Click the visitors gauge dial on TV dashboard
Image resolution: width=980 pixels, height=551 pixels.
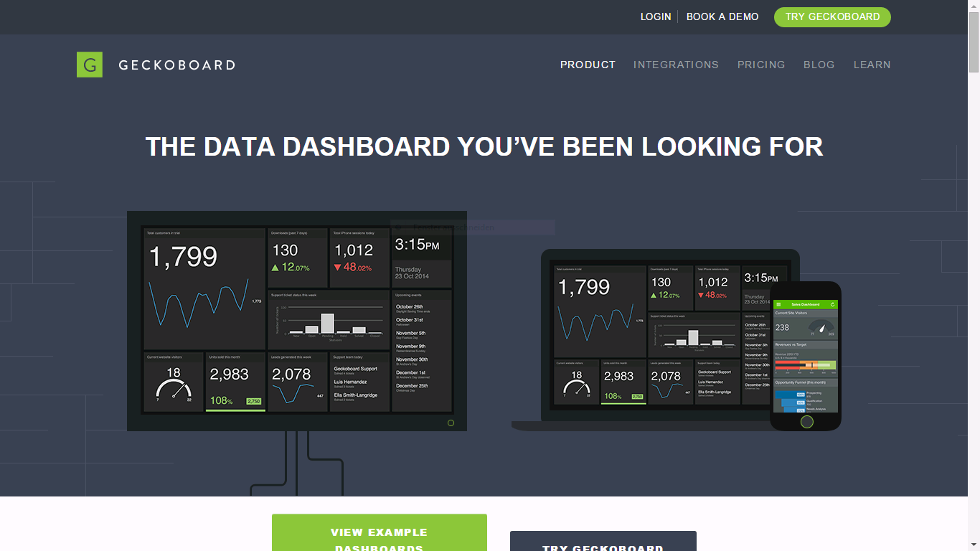tap(174, 388)
